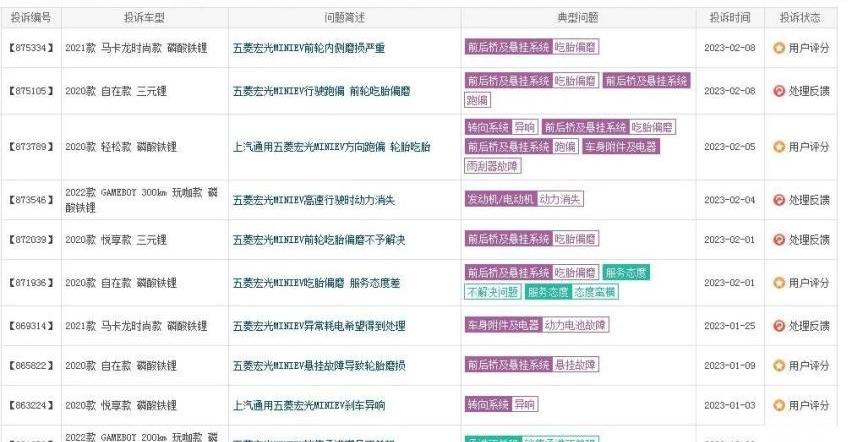Click model 2020款 悦享款 三元锂

tap(116, 240)
